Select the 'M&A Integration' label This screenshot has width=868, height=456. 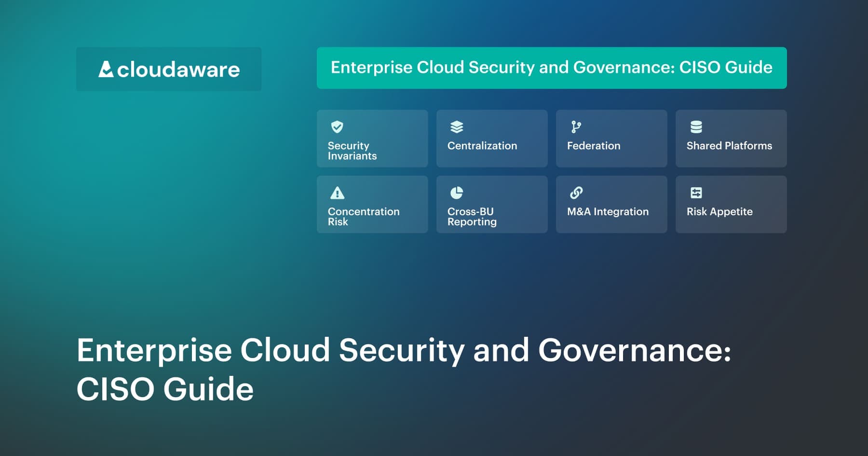(x=608, y=212)
